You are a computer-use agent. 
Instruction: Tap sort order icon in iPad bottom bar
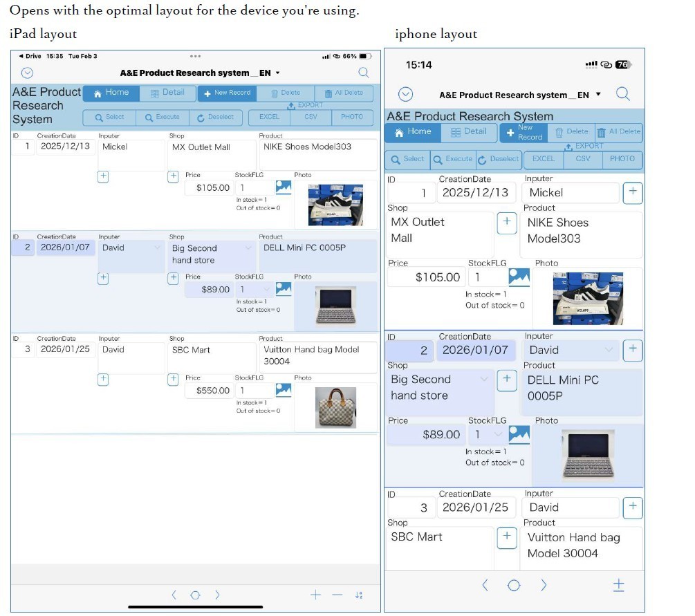[359, 595]
